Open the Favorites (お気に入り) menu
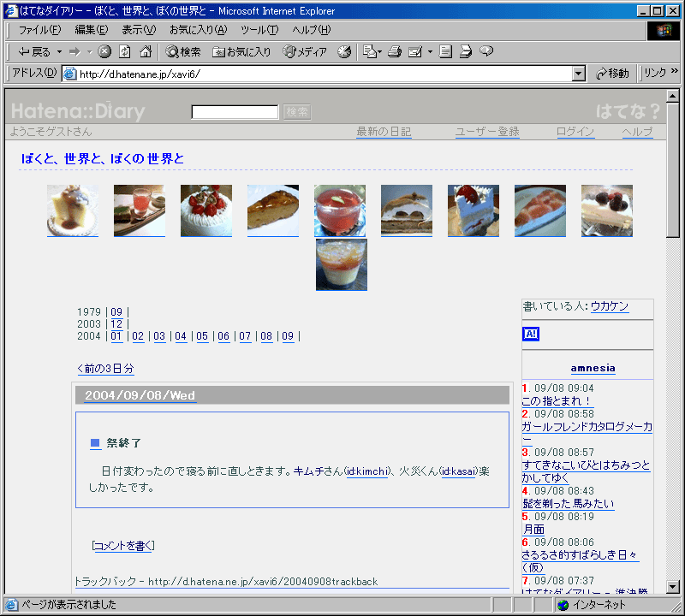Screen dimensions: 685x616 pos(199,30)
